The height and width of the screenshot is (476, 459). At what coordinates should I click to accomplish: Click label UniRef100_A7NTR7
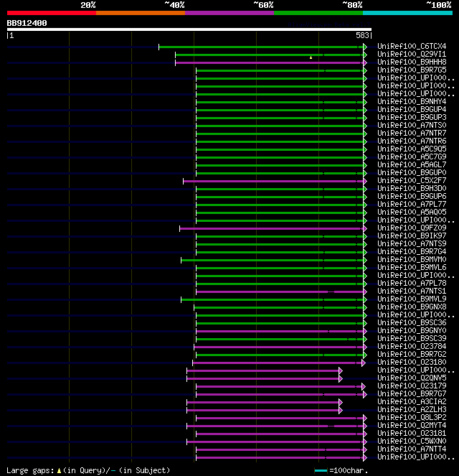click(x=412, y=134)
